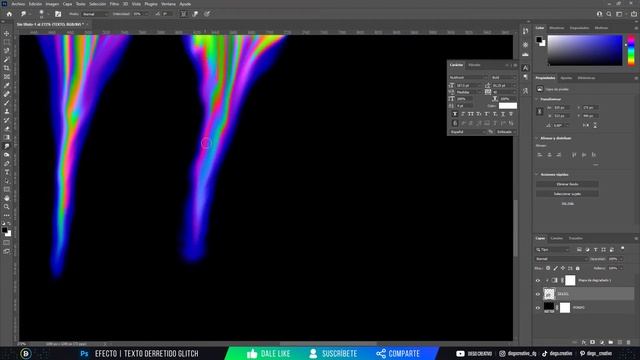Select the Eraser tool
640x360 pixels.
click(7, 129)
